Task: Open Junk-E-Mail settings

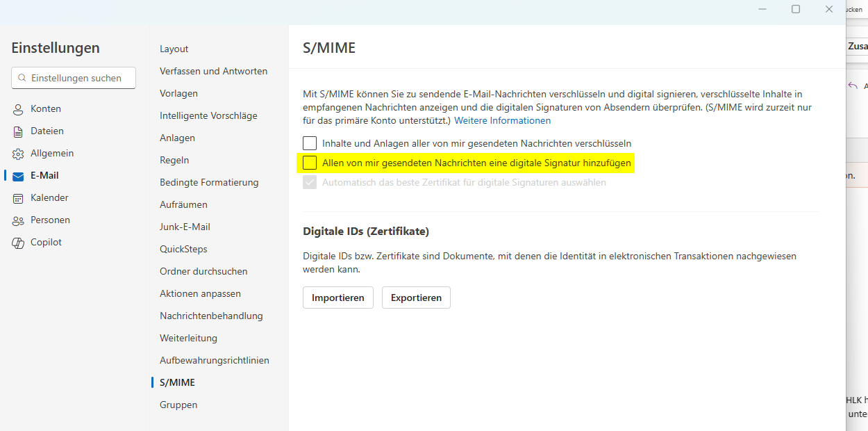Action: coord(185,227)
